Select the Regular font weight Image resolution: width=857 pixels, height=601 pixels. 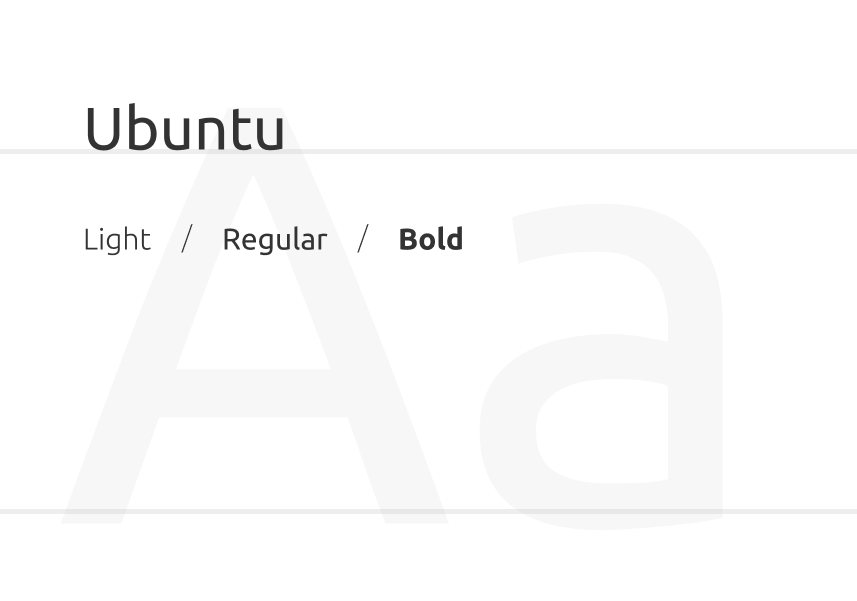275,240
